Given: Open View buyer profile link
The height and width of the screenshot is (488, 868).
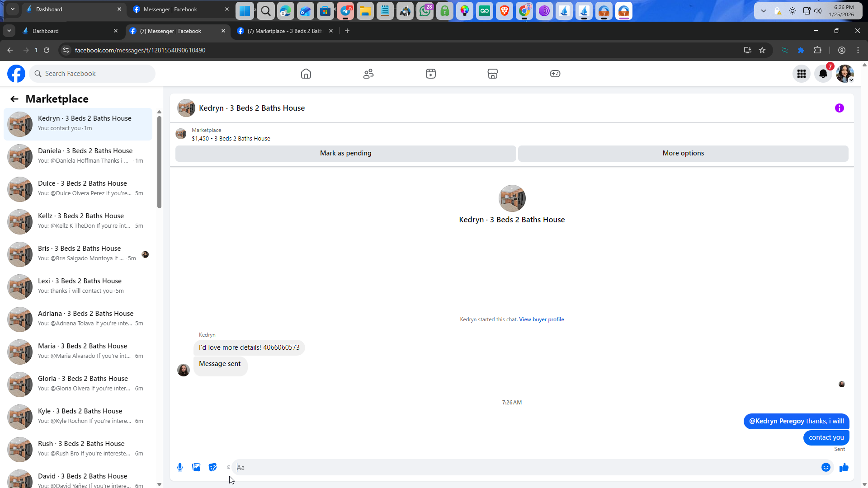Looking at the screenshot, I should pyautogui.click(x=542, y=319).
